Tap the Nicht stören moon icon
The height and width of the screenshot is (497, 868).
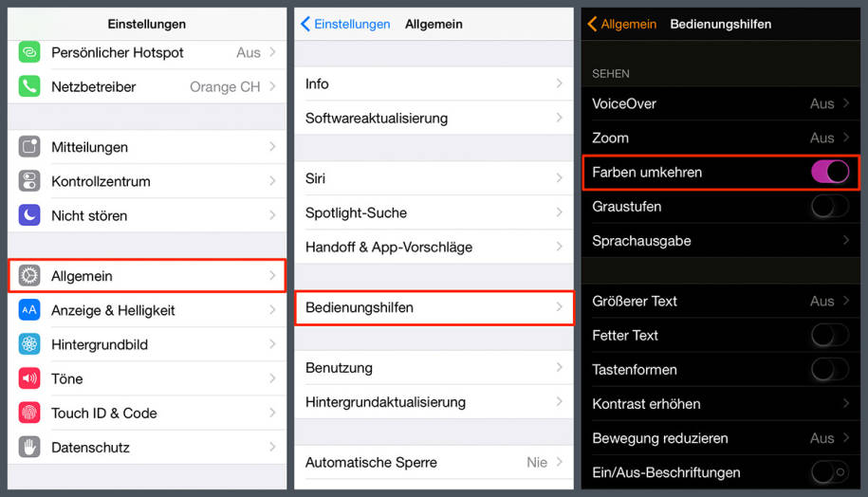[x=29, y=215]
